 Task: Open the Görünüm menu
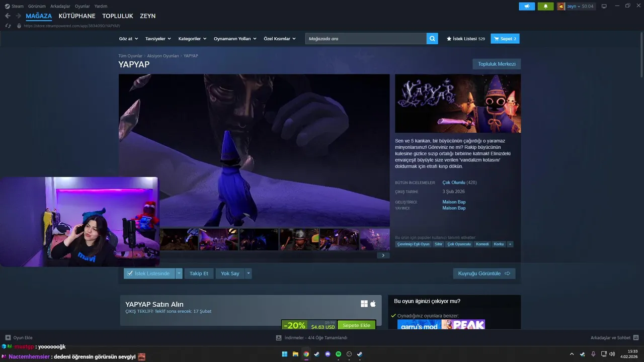tap(37, 6)
